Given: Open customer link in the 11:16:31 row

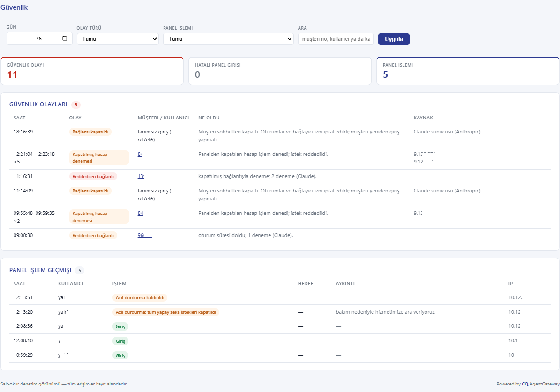Looking at the screenshot, I should [141, 177].
